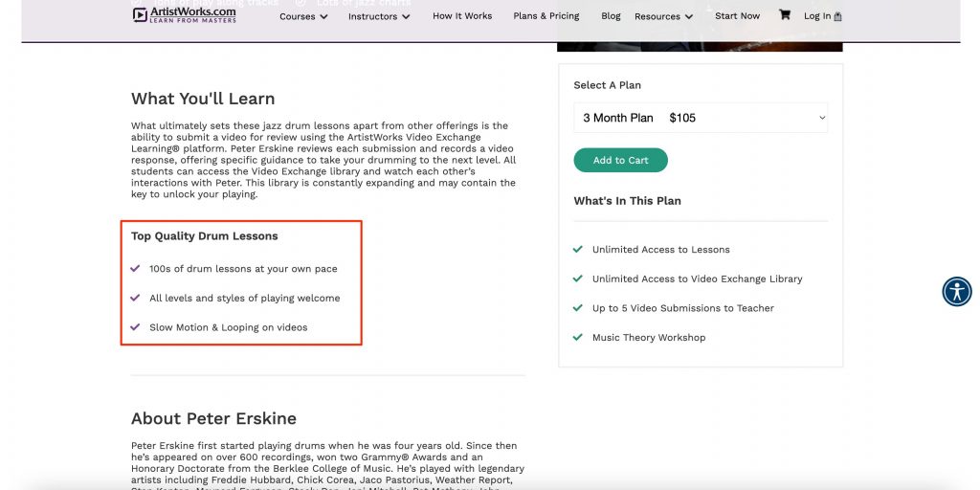
Task: Click text 100s of drum lessons at your own pace
Action: [243, 269]
